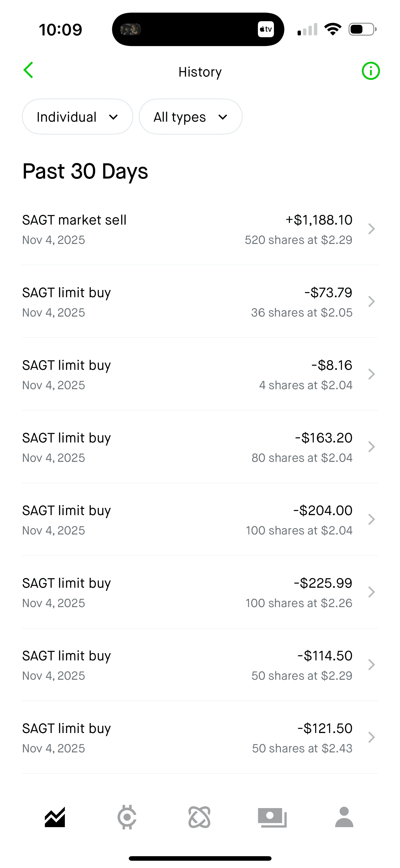This screenshot has height=868, width=400.
Task: Open the crypto tab icon
Action: 127,817
